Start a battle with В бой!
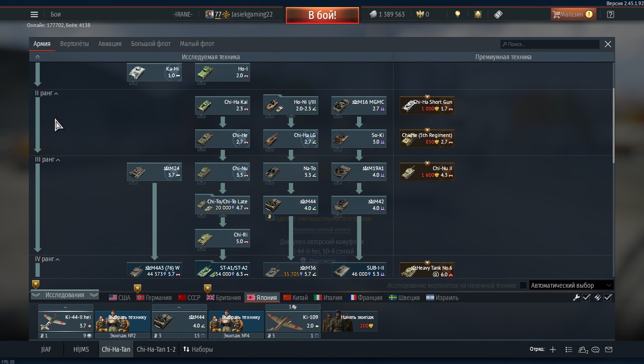This screenshot has height=364, width=644. click(x=322, y=15)
